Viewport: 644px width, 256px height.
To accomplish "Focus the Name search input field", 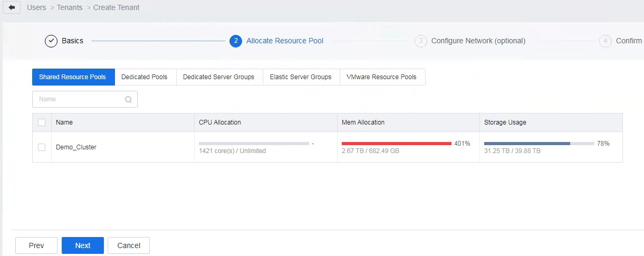I will (x=79, y=99).
